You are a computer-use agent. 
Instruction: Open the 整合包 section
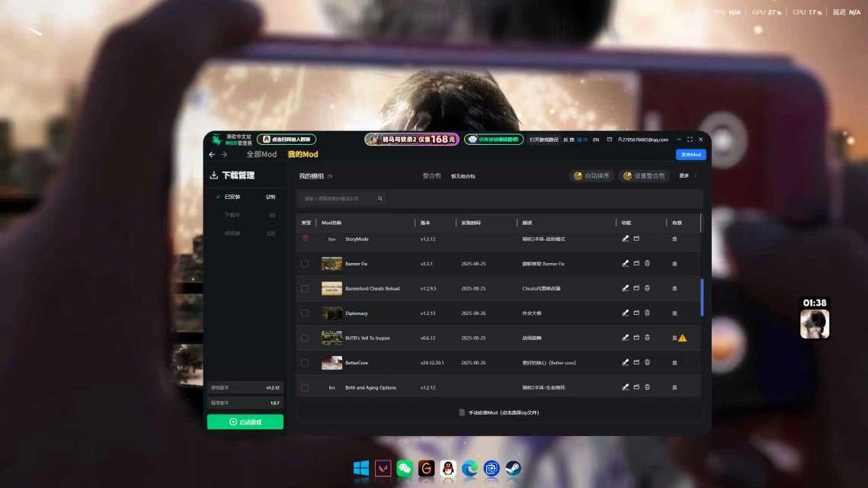(432, 175)
